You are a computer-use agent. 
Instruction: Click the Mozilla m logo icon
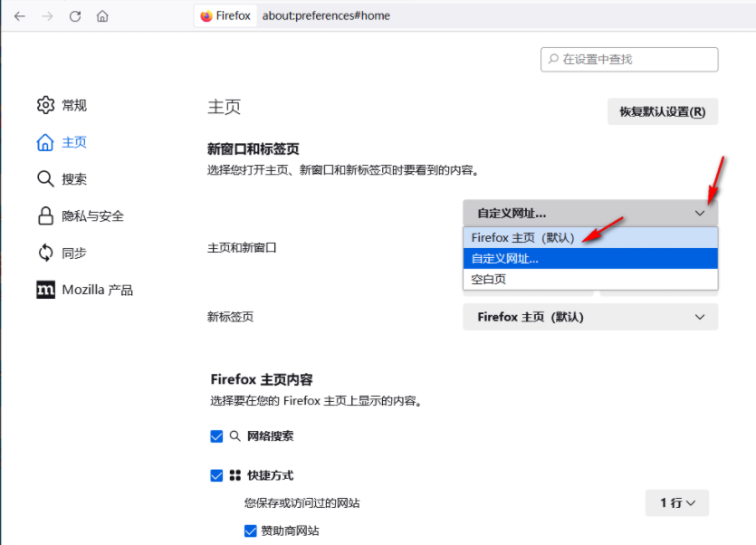pos(46,290)
